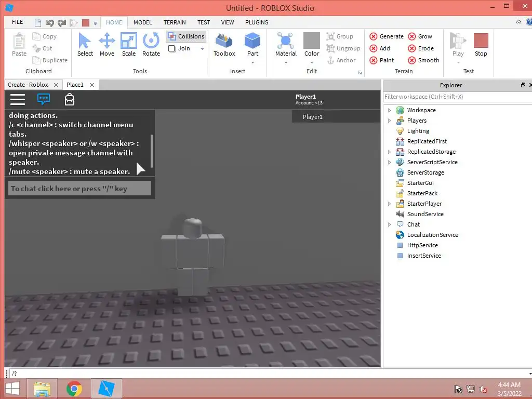The image size is (532, 399).
Task: Select InsertService in Explorer
Action: tap(424, 256)
